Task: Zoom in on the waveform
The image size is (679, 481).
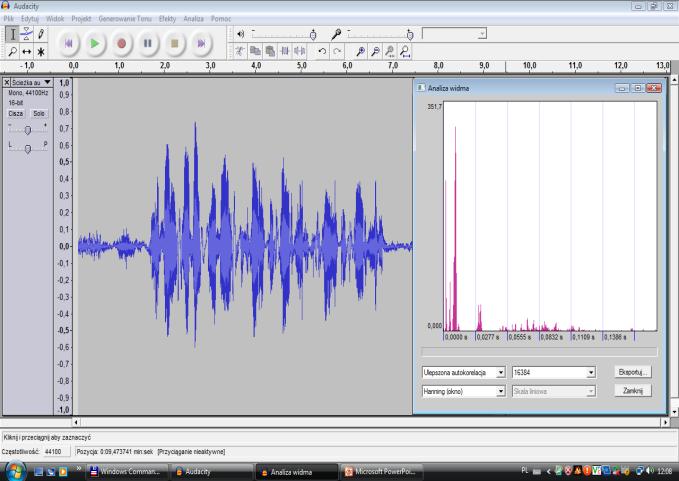Action: [360, 52]
